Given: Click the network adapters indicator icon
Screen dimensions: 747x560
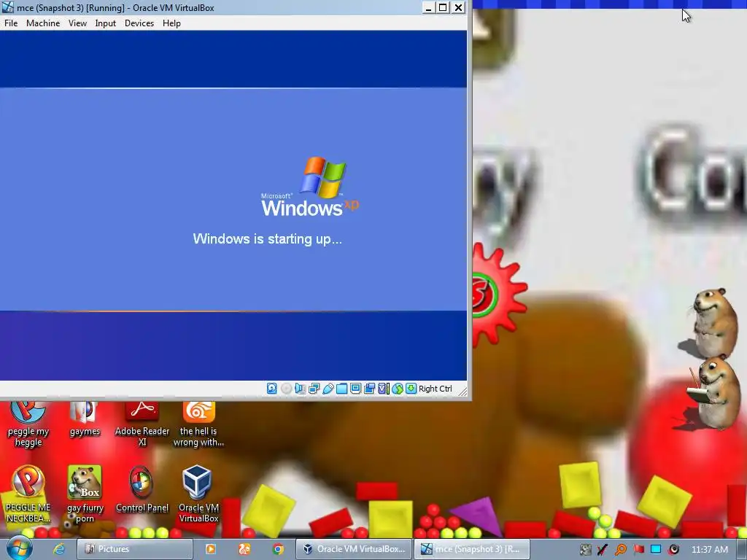Looking at the screenshot, I should (314, 389).
